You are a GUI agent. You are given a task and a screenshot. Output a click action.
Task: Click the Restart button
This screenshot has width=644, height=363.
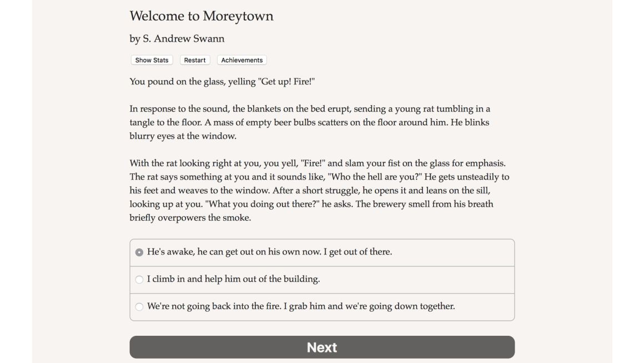click(x=195, y=60)
